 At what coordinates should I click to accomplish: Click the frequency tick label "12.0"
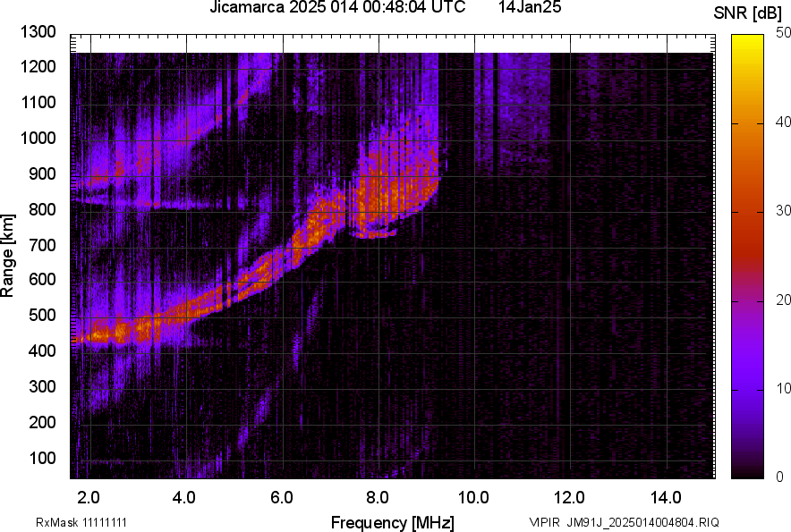click(570, 498)
